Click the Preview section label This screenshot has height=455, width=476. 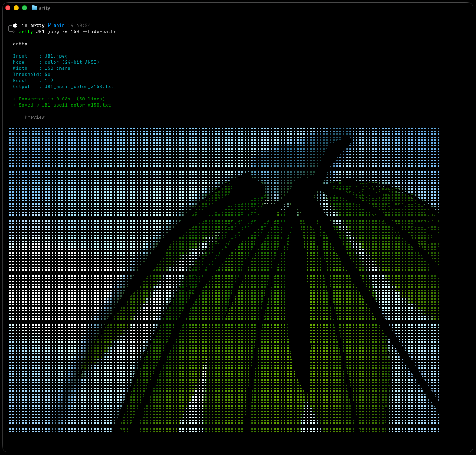(35, 117)
